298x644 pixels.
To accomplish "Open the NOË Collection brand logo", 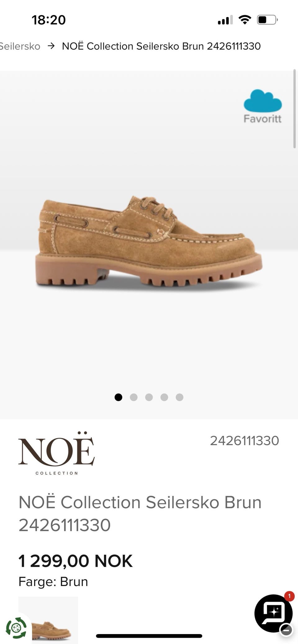I will click(x=56, y=453).
